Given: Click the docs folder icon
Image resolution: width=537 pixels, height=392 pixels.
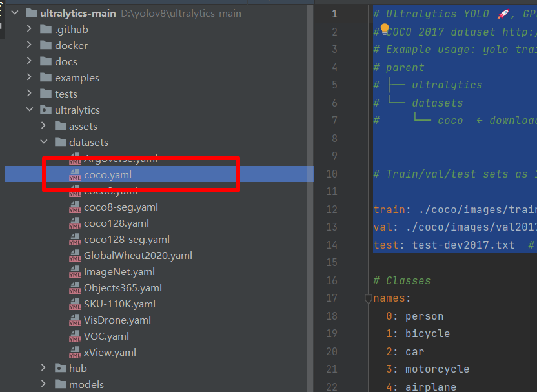Looking at the screenshot, I should point(46,62).
